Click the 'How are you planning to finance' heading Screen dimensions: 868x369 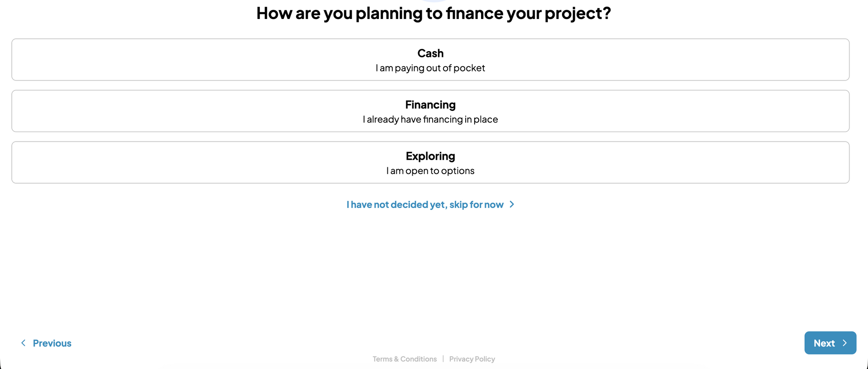(434, 13)
